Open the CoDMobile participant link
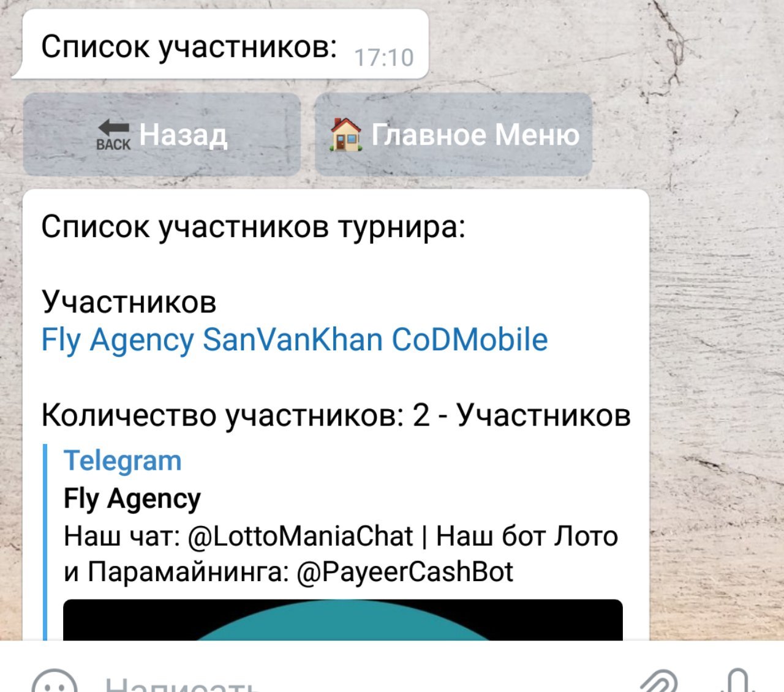The width and height of the screenshot is (784, 692). (x=470, y=339)
